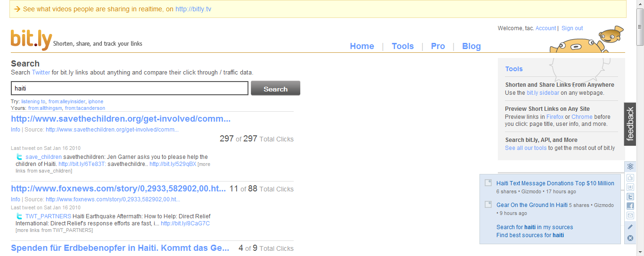Try the iphone suggested search
644x256 pixels.
(96, 101)
